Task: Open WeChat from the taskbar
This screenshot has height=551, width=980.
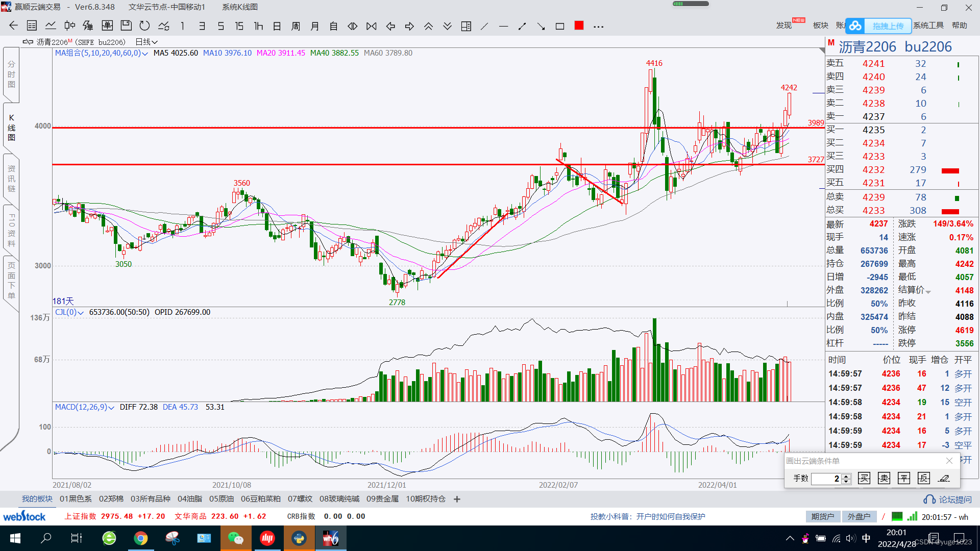Action: 235,538
